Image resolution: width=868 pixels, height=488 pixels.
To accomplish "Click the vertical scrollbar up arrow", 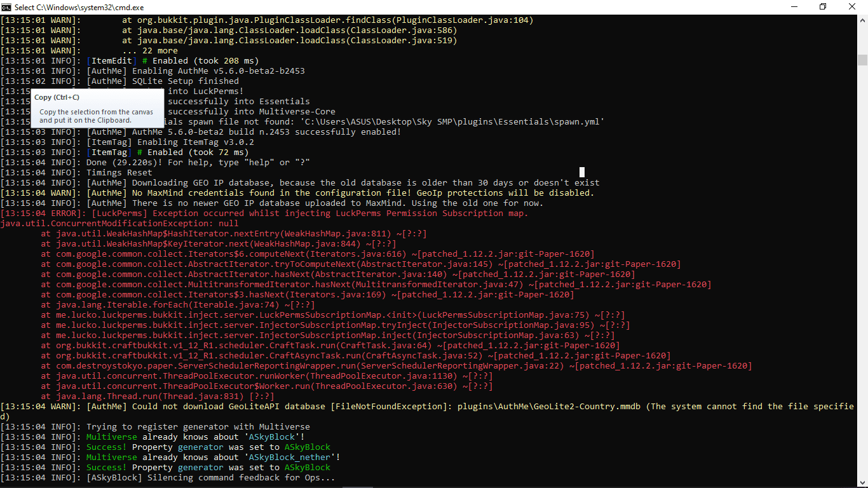I will pyautogui.click(x=862, y=20).
